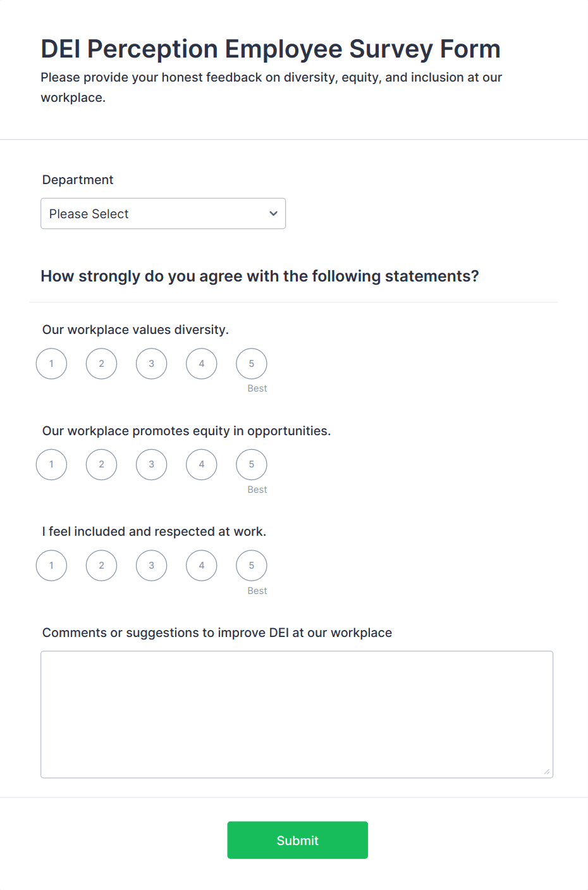Choose 4 for feeling included and respected
The height and width of the screenshot is (890, 588).
(202, 566)
